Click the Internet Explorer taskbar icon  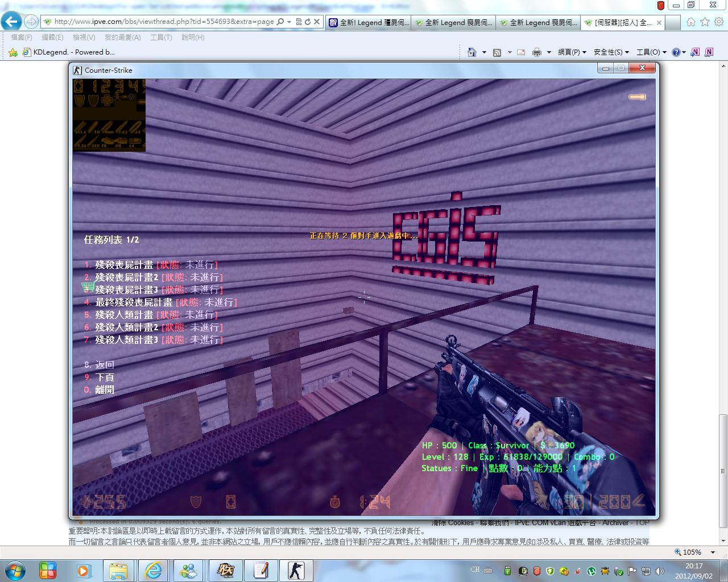(154, 570)
